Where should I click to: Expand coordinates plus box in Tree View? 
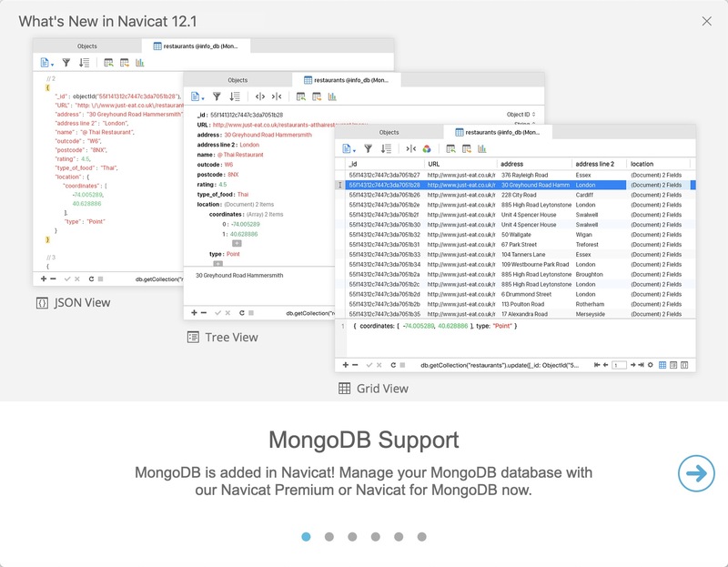[237, 243]
